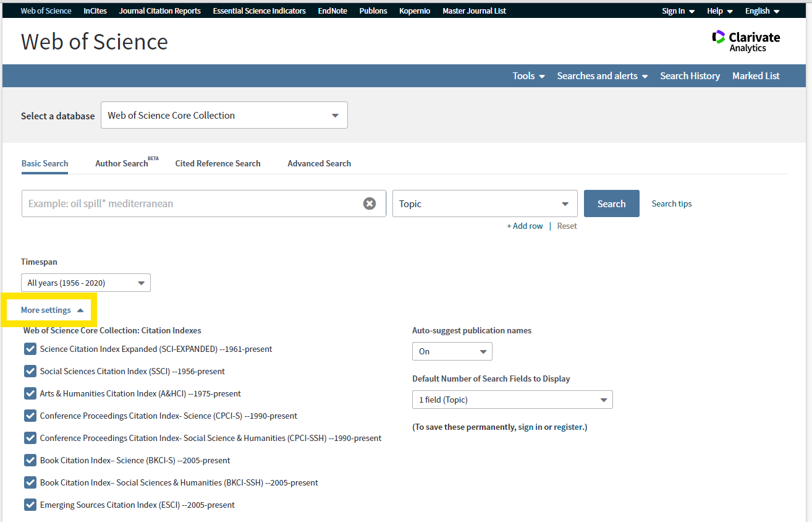Toggle Conference Proceedings Citation Index- Science (CPCI-S)
Screen dimensions: 812x522
coord(30,416)
